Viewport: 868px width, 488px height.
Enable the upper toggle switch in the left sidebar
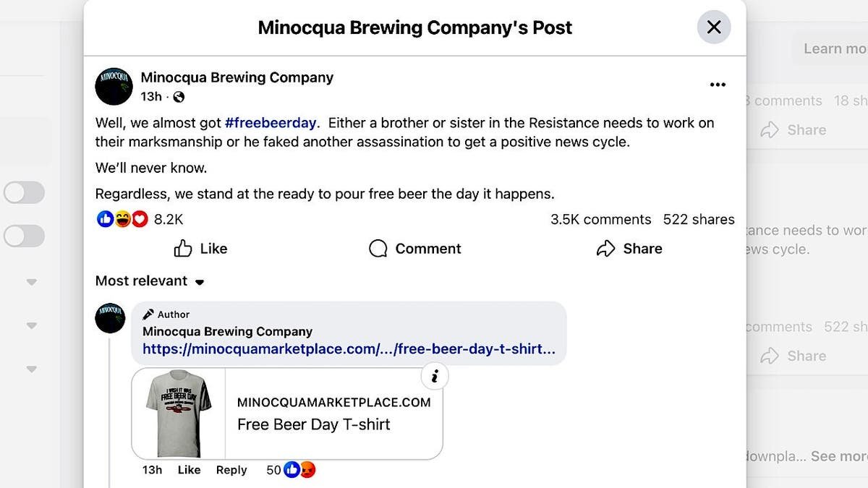[x=24, y=192]
